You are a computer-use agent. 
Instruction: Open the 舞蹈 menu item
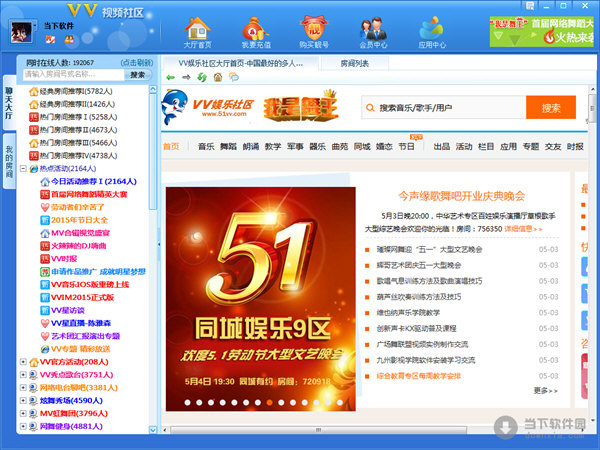[x=228, y=146]
